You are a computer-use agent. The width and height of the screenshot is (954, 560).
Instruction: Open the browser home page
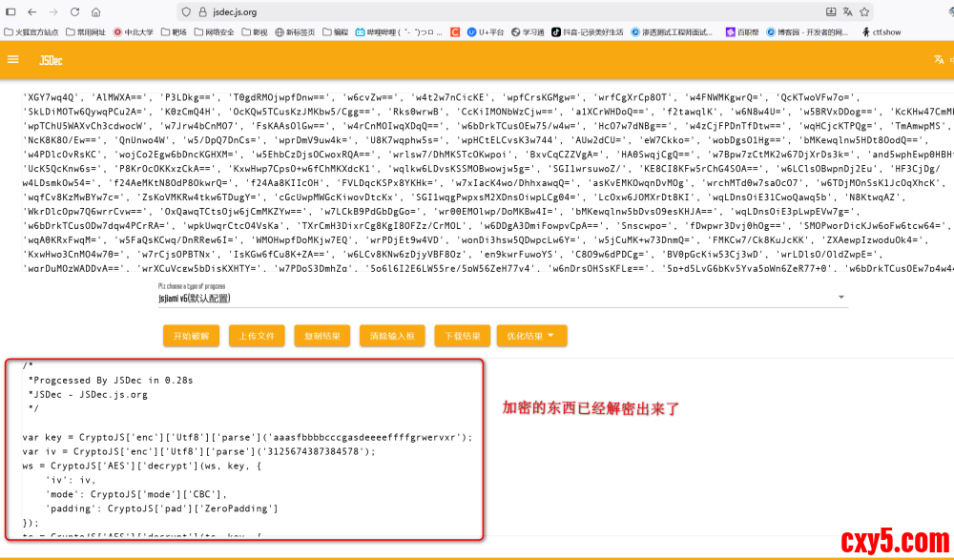pos(96,12)
